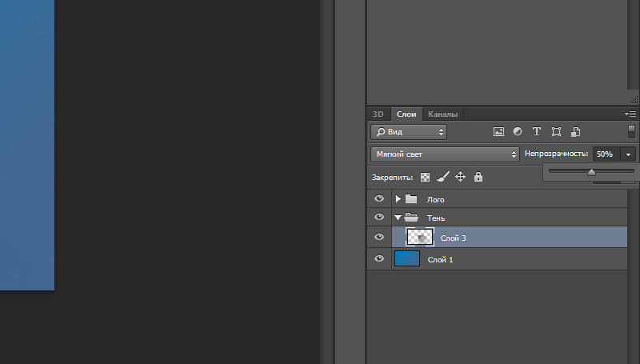Screen dimensions: 640x364
Task: Collapse the Тень layer group
Action: click(x=398, y=218)
